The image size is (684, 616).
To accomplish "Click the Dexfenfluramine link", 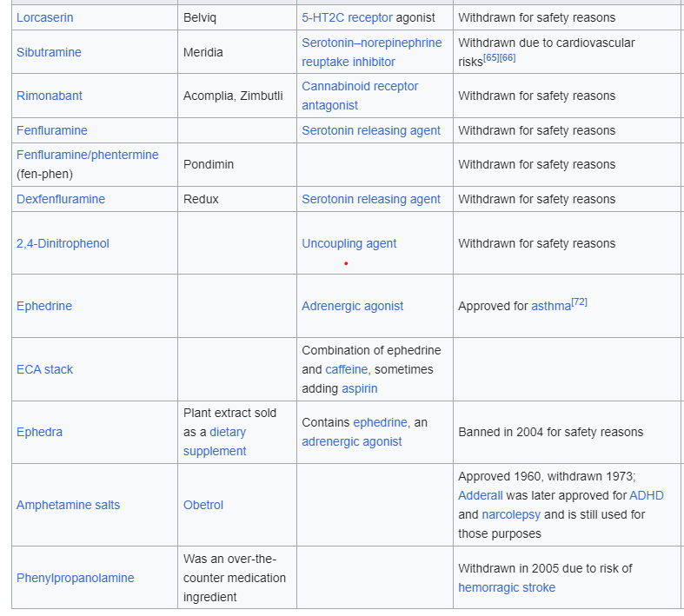I will 61,199.
